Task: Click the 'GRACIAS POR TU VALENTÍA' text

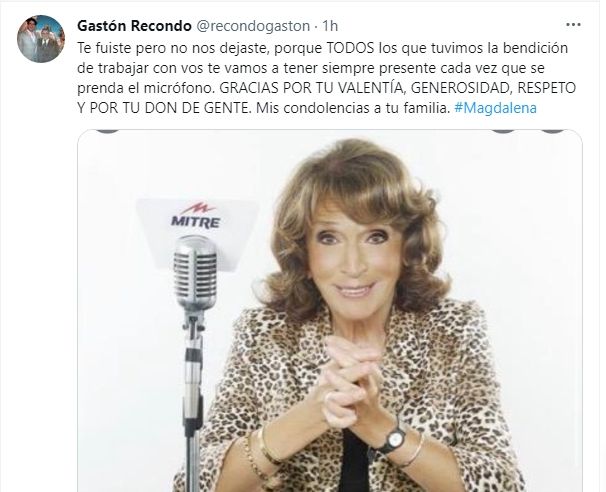Action: pos(312,88)
